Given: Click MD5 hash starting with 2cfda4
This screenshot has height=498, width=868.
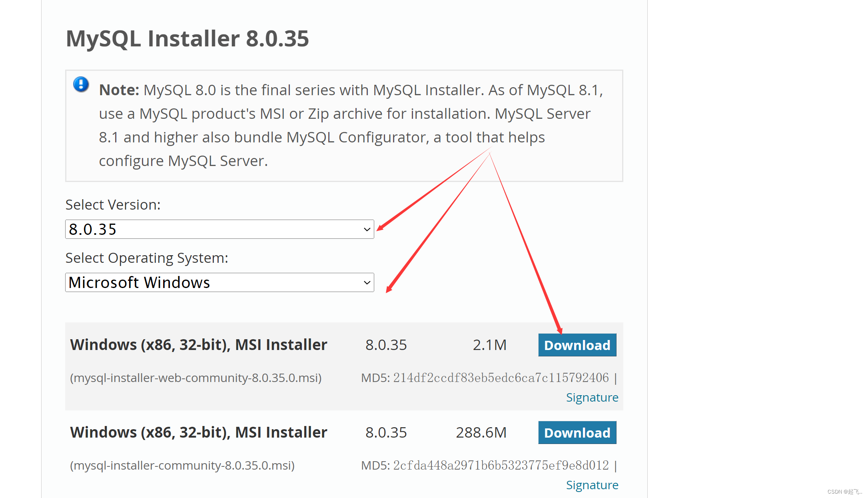Looking at the screenshot, I should pos(501,465).
